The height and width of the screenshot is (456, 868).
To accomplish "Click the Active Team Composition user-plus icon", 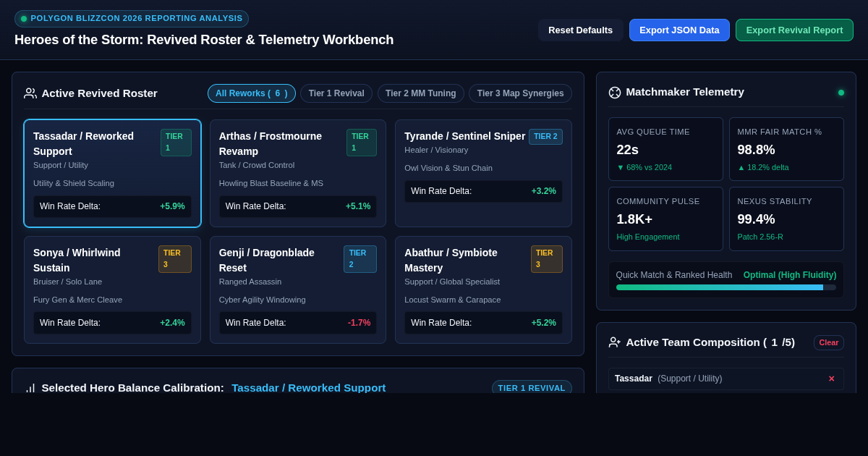I will pos(615,342).
